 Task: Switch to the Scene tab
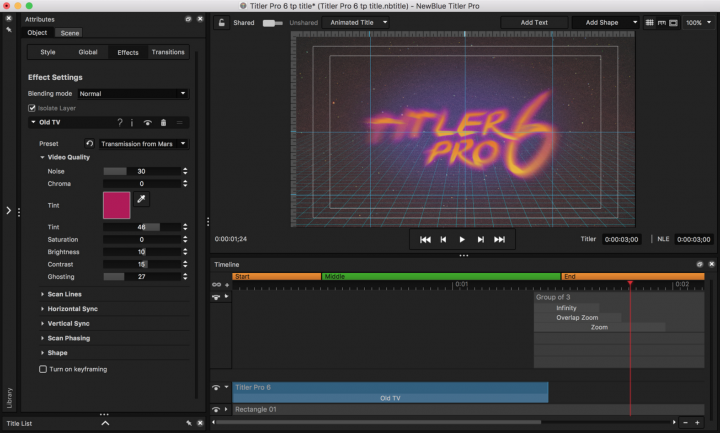pos(69,33)
